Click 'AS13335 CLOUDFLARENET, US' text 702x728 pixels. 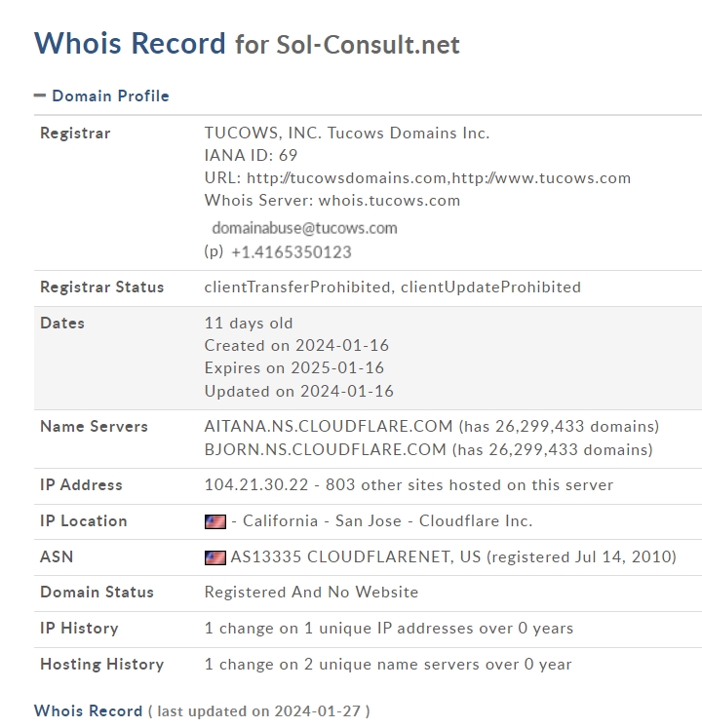pyautogui.click(x=356, y=556)
